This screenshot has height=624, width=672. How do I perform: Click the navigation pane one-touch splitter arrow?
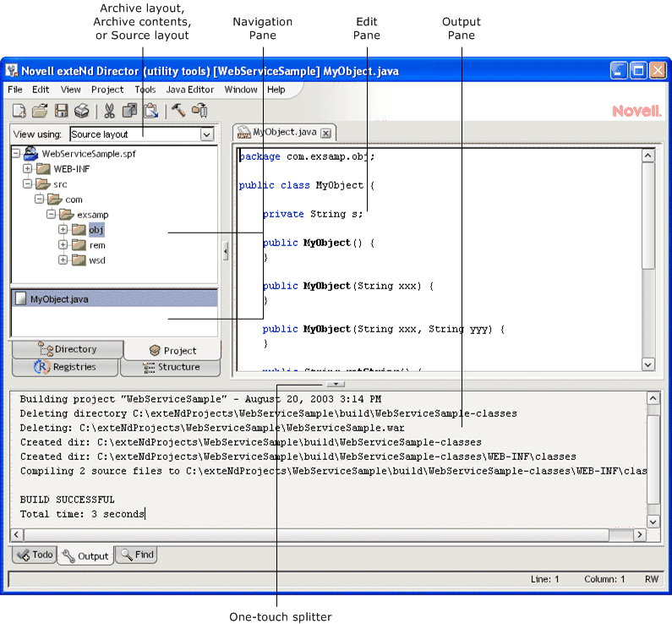[226, 251]
